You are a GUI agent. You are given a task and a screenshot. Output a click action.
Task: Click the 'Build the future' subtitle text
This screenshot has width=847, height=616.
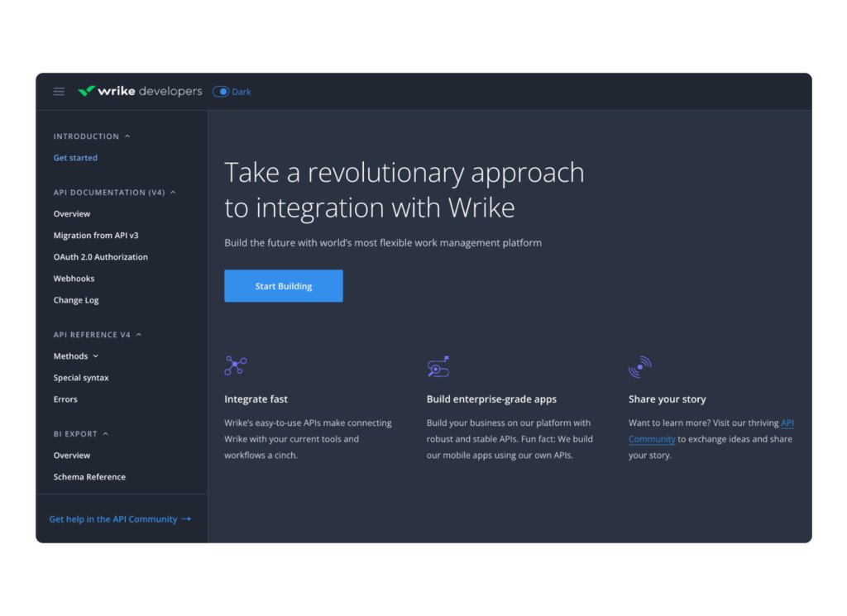(x=383, y=243)
